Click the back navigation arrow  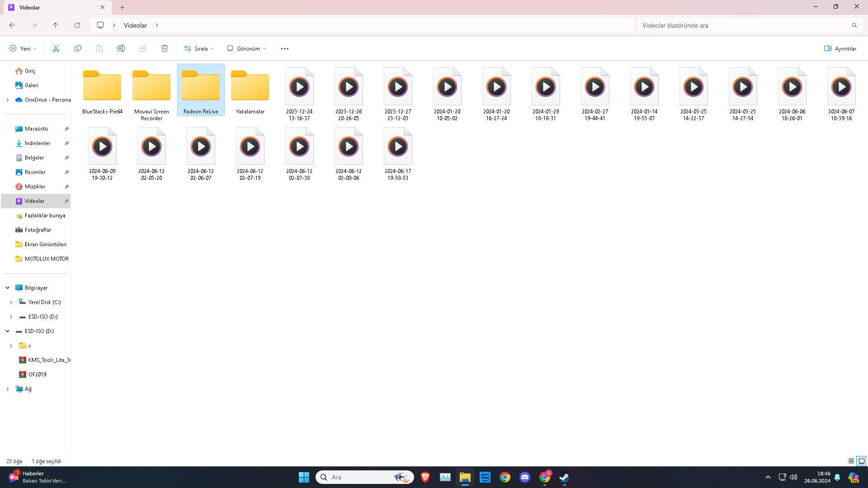pyautogui.click(x=12, y=25)
